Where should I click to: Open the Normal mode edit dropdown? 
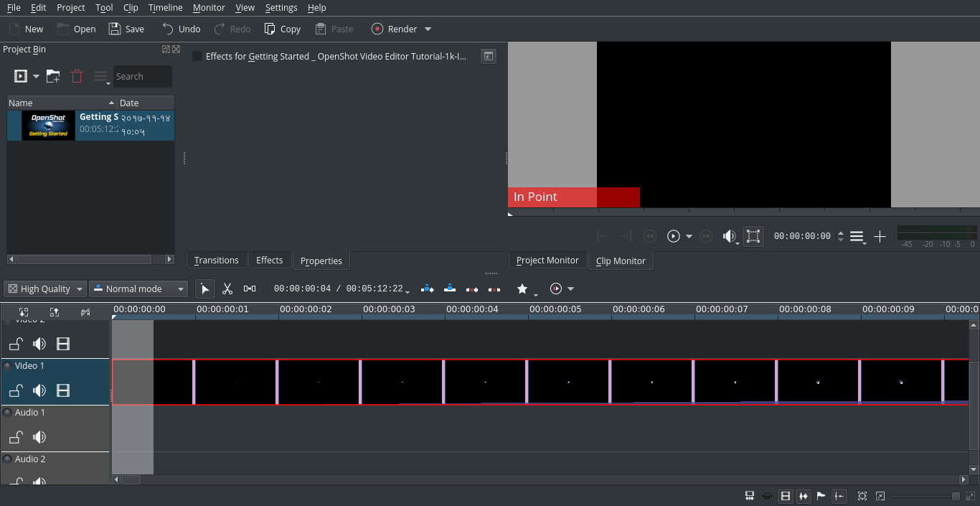pos(138,289)
